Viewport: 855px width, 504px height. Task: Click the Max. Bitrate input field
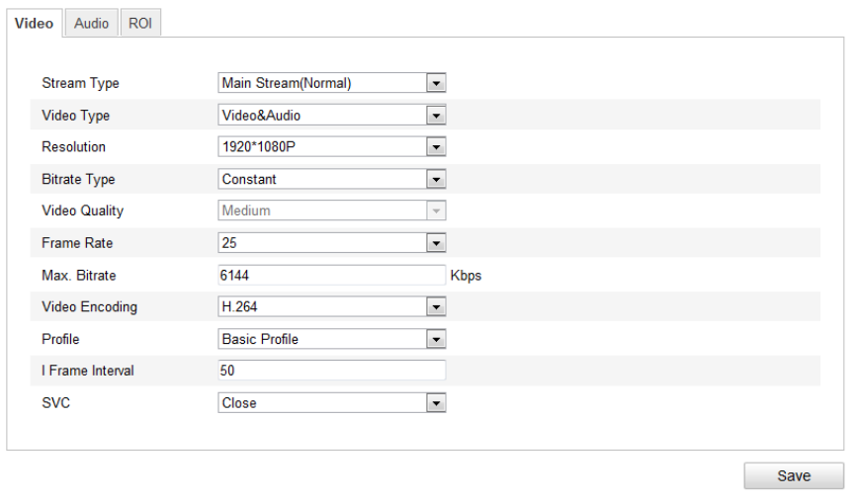(331, 276)
